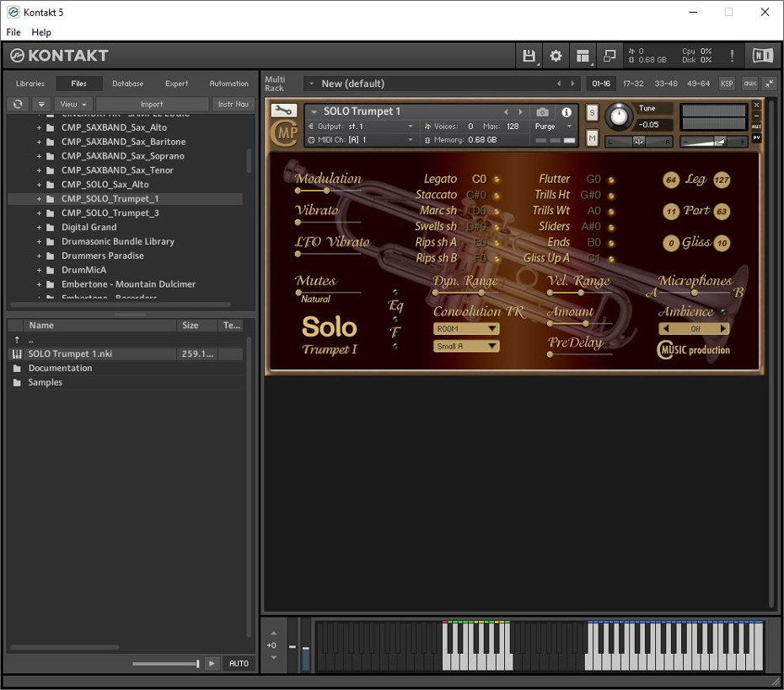Click the save/load disk icon in Kontakt header

529,56
